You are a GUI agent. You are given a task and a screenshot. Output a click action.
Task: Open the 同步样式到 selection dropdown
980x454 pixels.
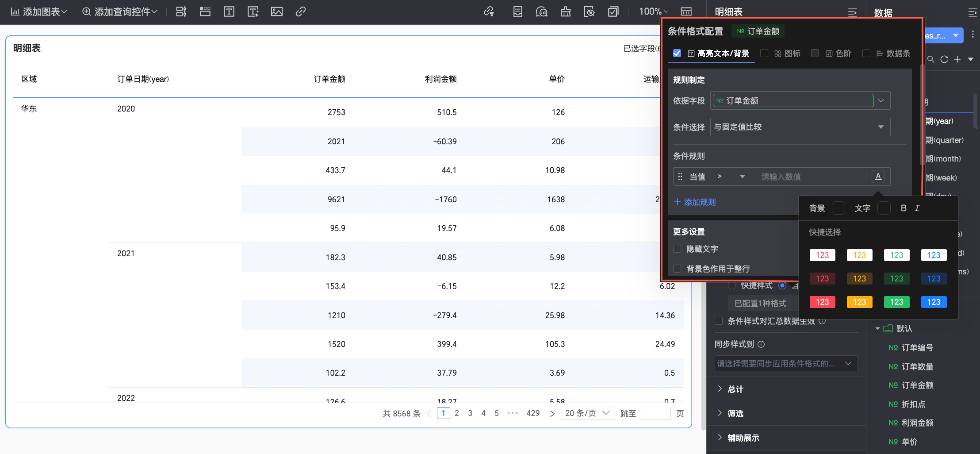786,363
